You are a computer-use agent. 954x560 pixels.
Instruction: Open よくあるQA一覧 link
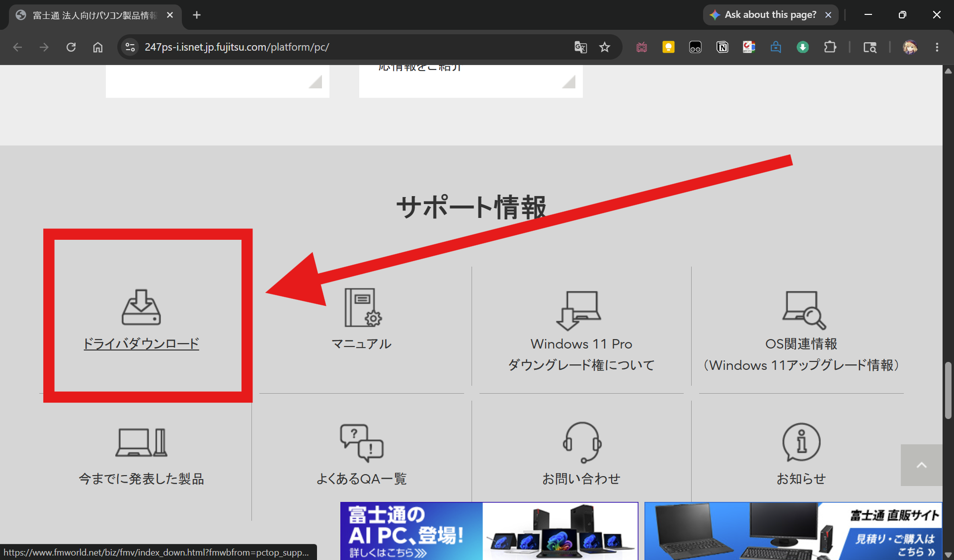(x=361, y=479)
